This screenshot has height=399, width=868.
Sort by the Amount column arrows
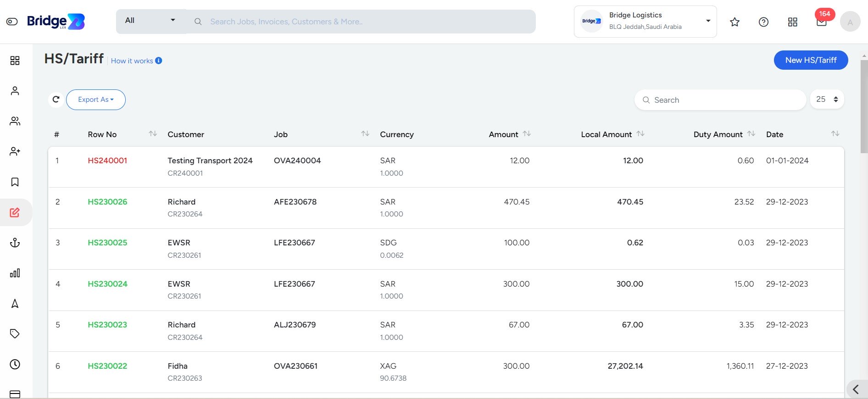(527, 134)
